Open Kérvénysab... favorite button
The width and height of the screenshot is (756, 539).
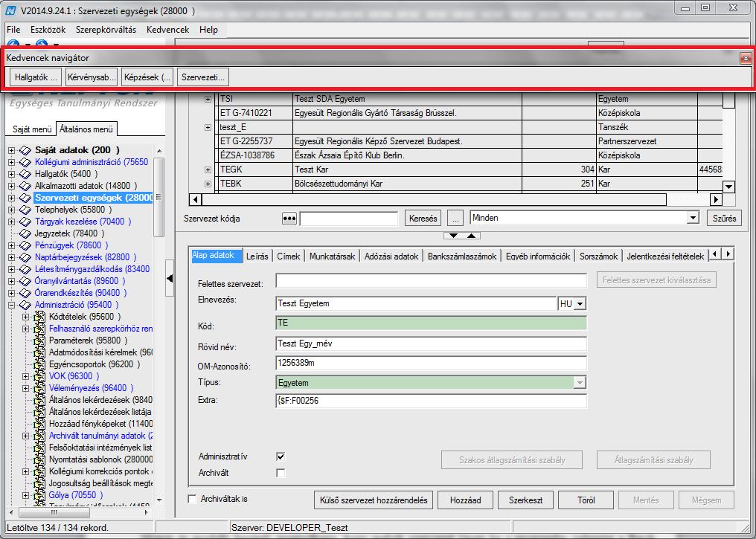pyautogui.click(x=91, y=77)
